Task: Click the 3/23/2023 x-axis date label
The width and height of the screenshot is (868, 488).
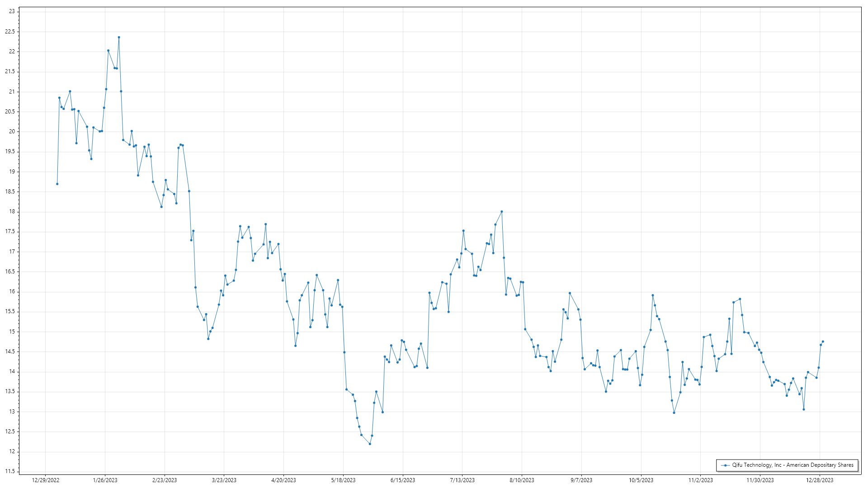Action: click(224, 480)
